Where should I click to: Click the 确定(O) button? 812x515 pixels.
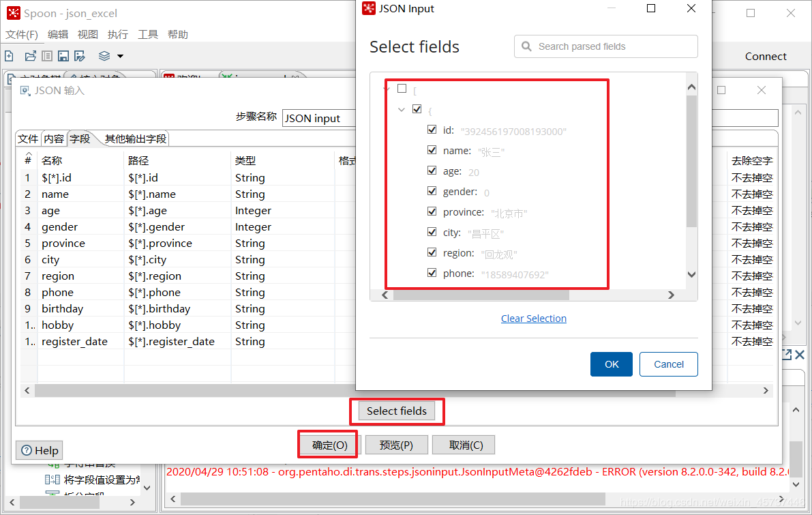[329, 445]
